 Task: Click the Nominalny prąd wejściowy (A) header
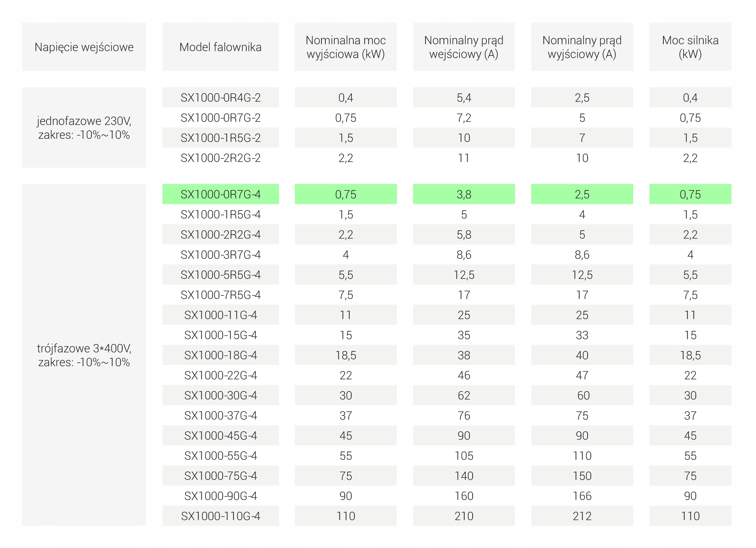point(463,47)
